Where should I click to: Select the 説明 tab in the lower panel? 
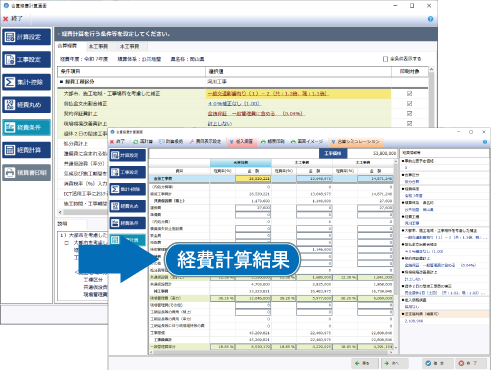62,224
